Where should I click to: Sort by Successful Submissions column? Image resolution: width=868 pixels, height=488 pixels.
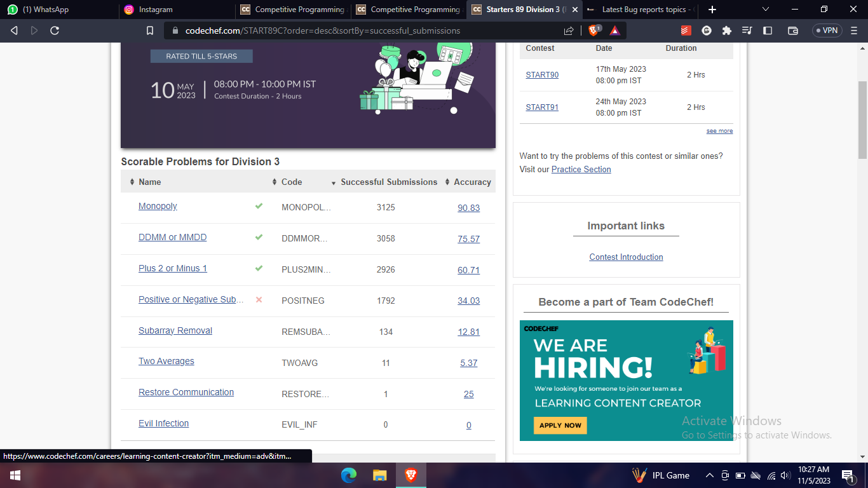pos(384,182)
